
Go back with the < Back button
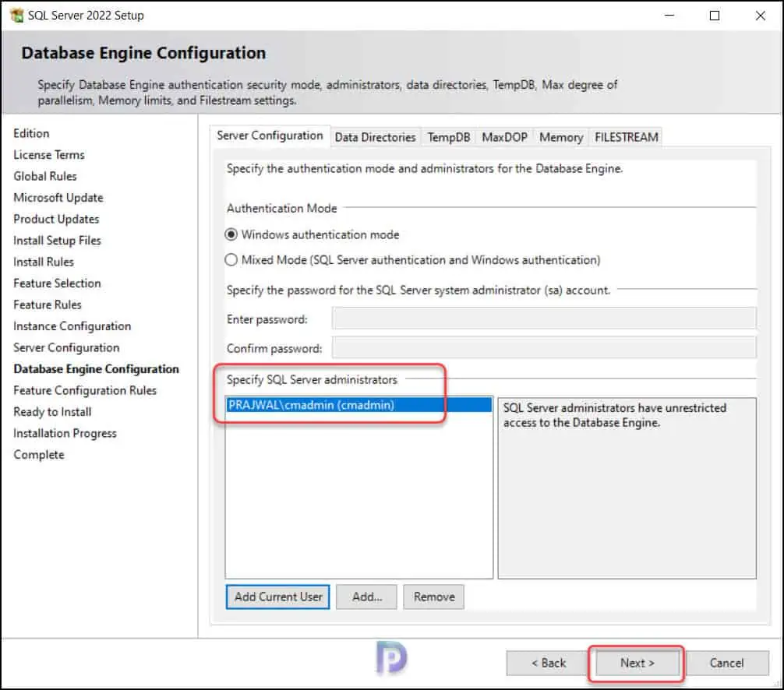point(548,663)
